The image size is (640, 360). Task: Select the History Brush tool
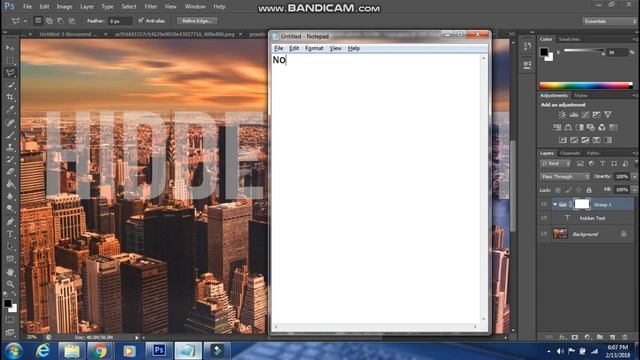click(10, 159)
